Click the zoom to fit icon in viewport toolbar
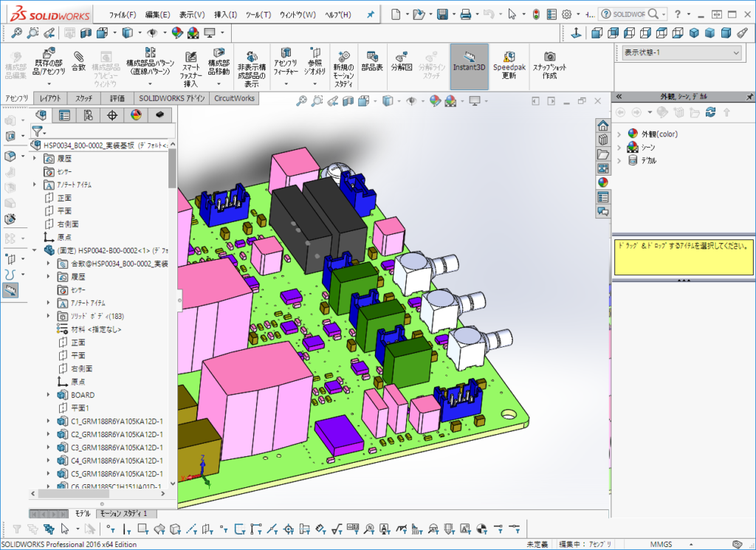This screenshot has height=550, width=756. pyautogui.click(x=301, y=100)
